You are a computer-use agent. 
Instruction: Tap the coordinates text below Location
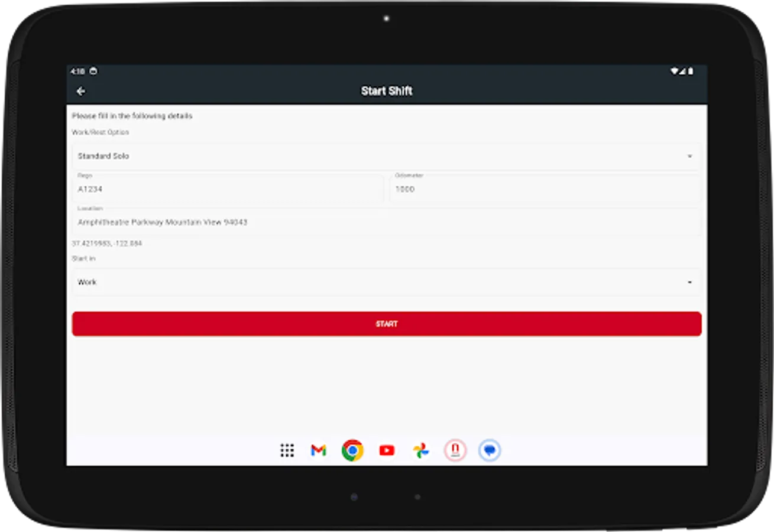(x=106, y=243)
